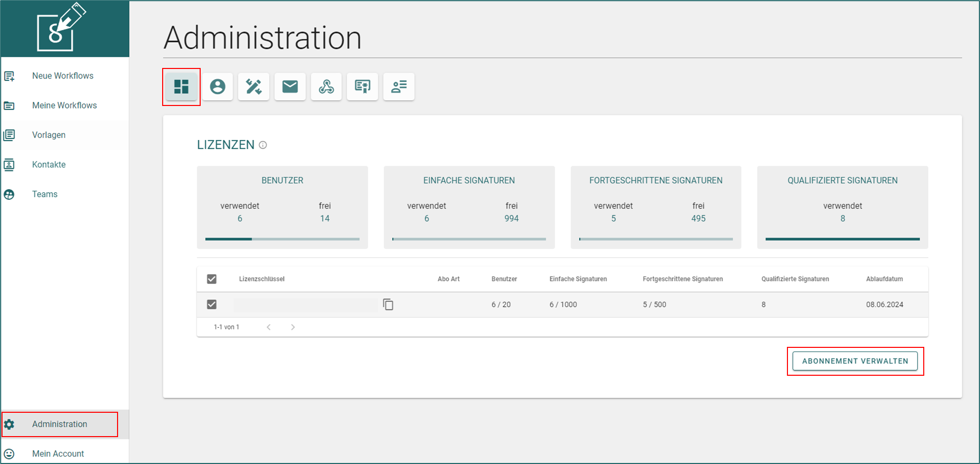Sort by Einfache Signaturen column header
Screen dimensions: 980x464
[578, 279]
